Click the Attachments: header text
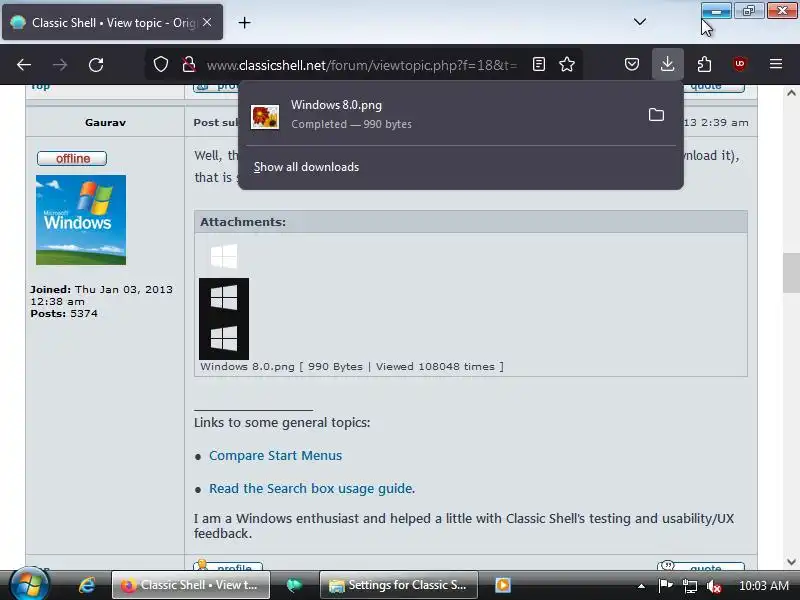This screenshot has width=800, height=600. click(x=243, y=222)
